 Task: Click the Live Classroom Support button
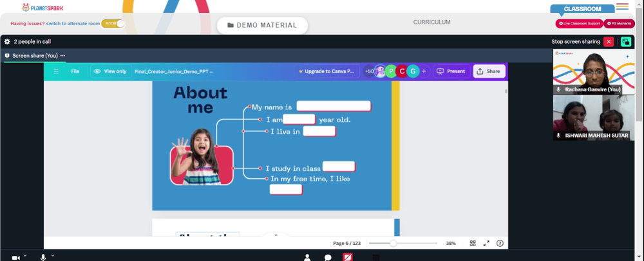coord(579,24)
